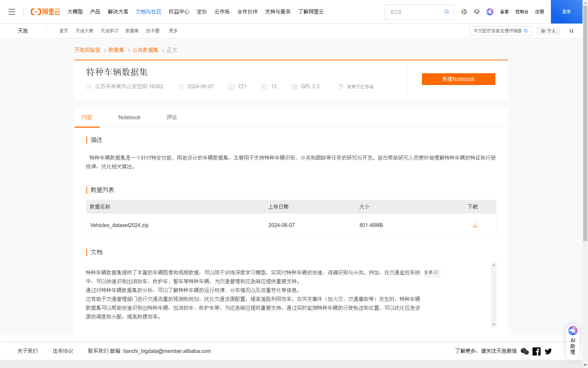The height and width of the screenshot is (368, 588).
Task: Go to the Alibaba Cloud logo homepage
Action: coord(45,12)
